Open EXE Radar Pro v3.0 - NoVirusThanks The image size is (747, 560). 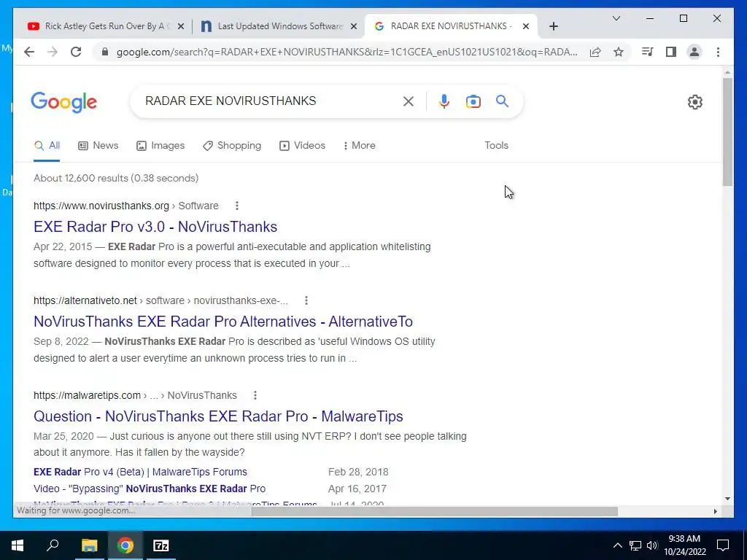click(x=155, y=227)
